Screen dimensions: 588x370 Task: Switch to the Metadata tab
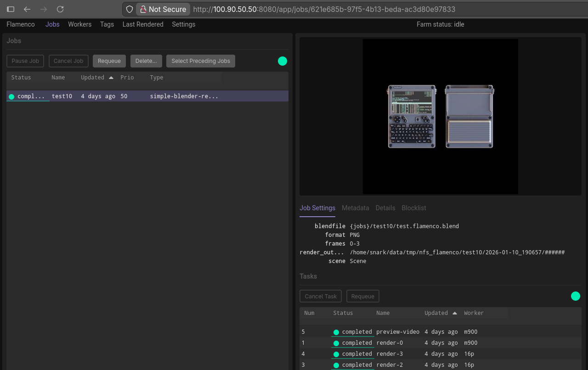355,208
